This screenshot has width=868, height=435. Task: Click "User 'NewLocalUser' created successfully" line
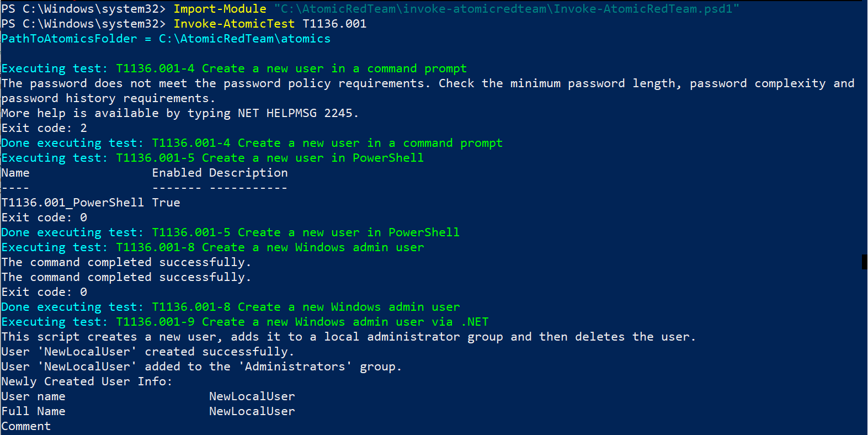point(147,352)
